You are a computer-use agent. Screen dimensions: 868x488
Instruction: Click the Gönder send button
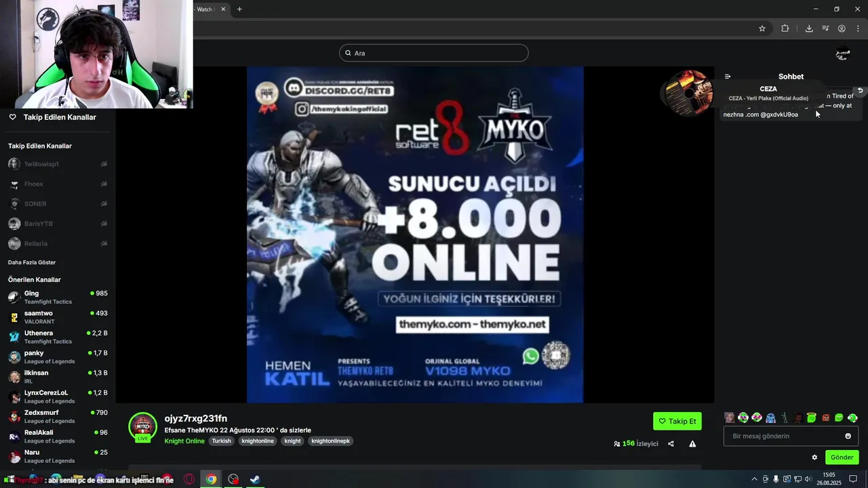(x=842, y=457)
